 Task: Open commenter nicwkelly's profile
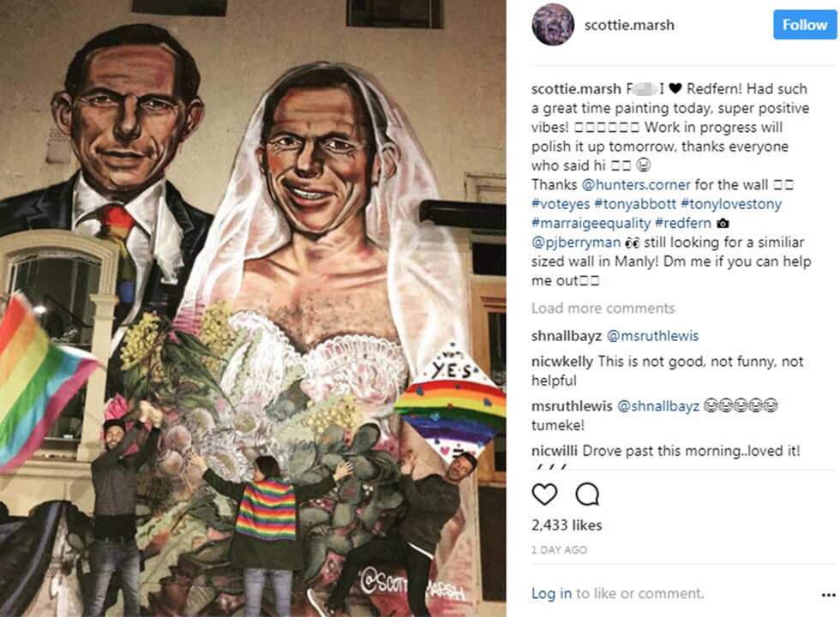pyautogui.click(x=562, y=362)
